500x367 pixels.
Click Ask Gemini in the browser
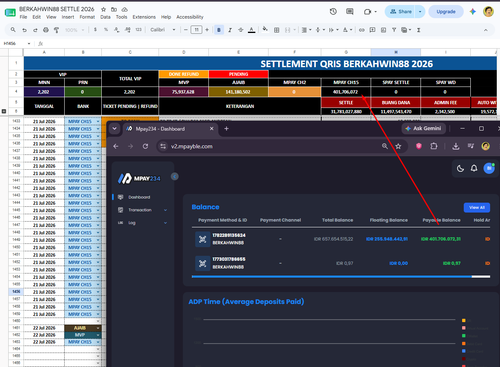pos(423,129)
